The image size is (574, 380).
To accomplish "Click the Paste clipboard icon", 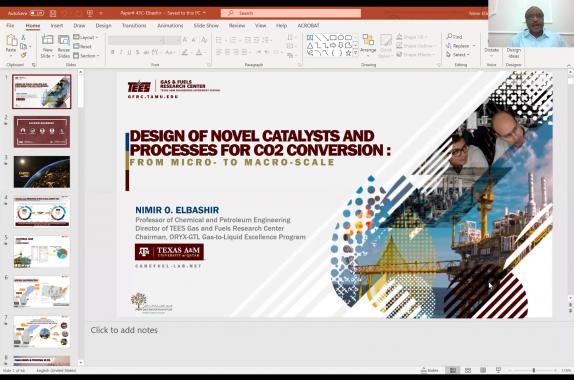I will coord(11,43).
